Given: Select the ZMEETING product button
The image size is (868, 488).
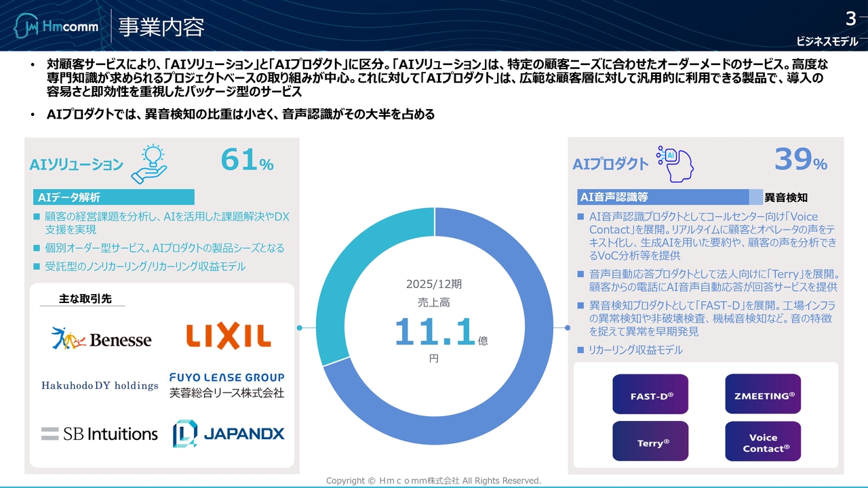Looking at the screenshot, I should 763,394.
